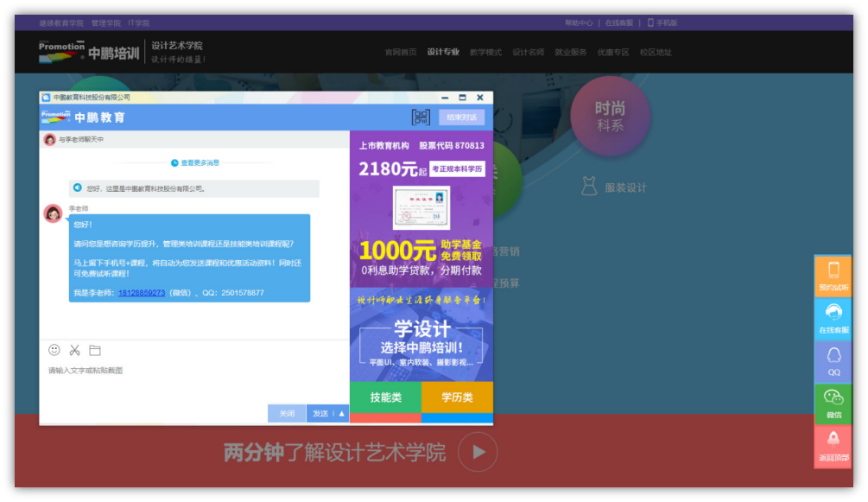The image size is (868, 502).
Task: Open 在线客服 link in top bar
Action: (619, 22)
